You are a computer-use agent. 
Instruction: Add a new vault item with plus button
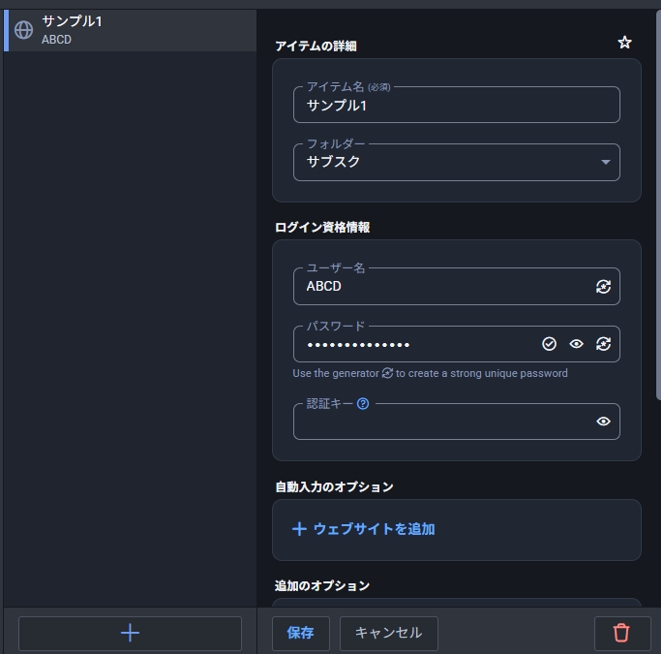[x=130, y=633]
